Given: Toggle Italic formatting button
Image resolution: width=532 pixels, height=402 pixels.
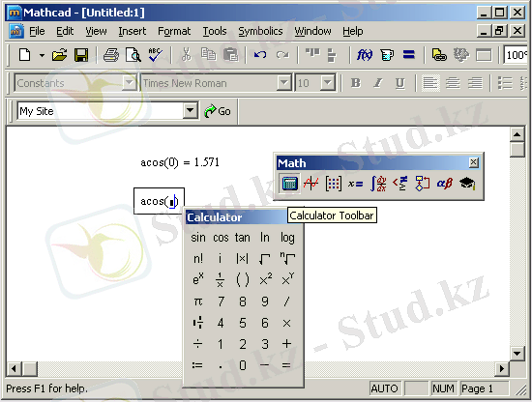Looking at the screenshot, I should (377, 83).
